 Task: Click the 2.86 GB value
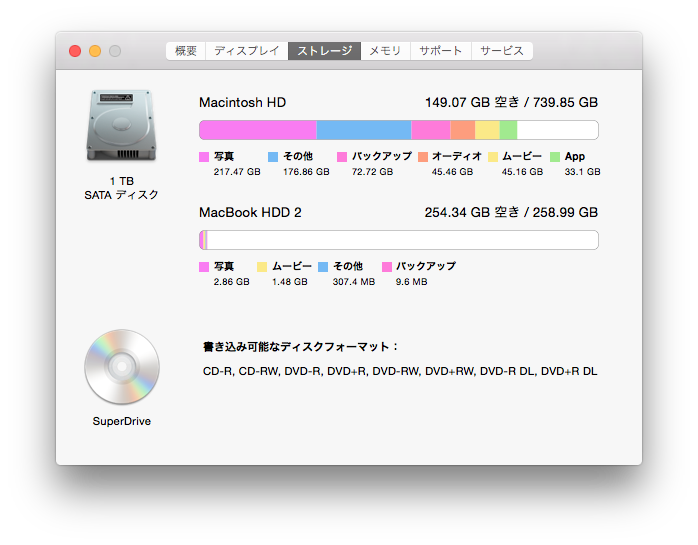(231, 282)
